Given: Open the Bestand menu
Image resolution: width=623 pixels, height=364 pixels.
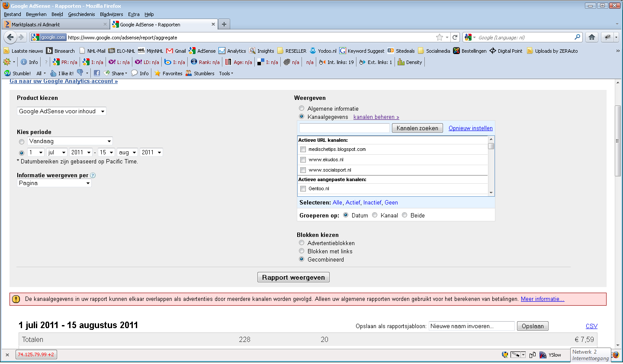Looking at the screenshot, I should coord(13,14).
